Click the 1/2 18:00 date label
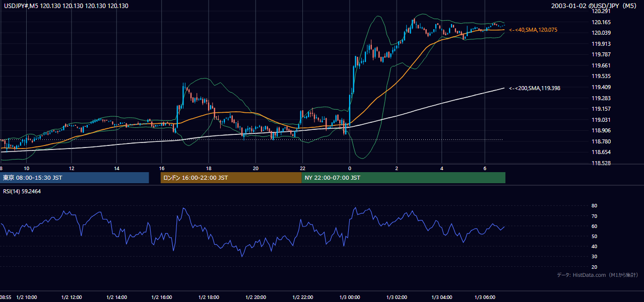This screenshot has height=302, width=644. point(209,297)
